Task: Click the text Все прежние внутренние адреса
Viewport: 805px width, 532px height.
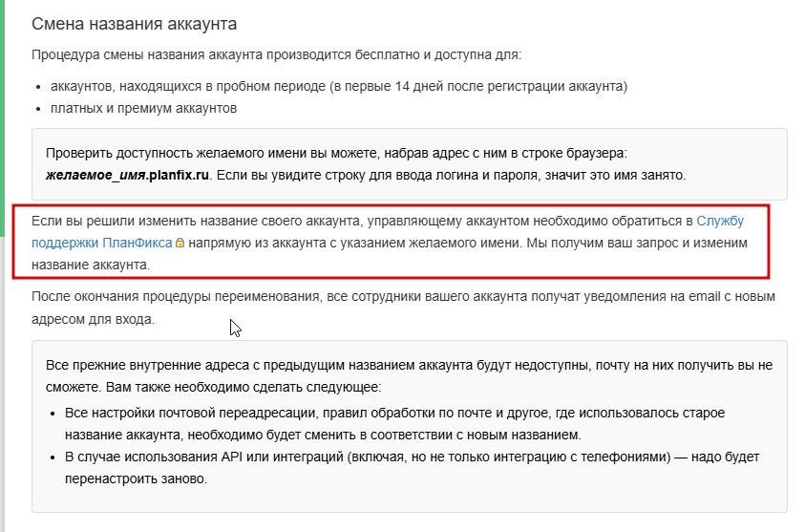Action: [409, 376]
